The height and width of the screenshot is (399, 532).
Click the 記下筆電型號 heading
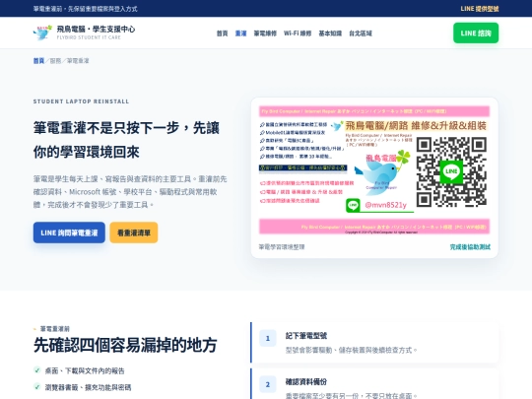pos(306,336)
